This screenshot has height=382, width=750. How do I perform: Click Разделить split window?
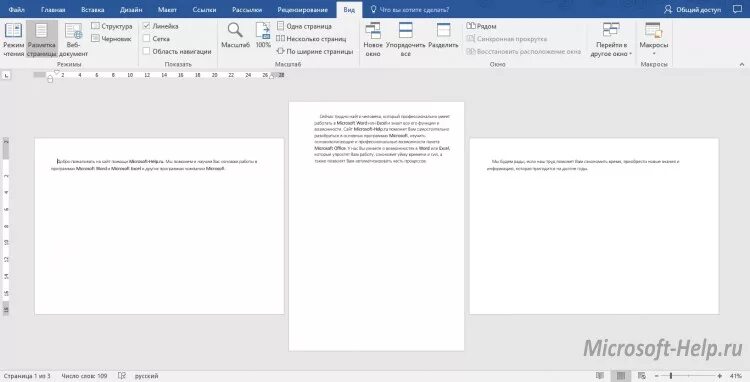[443, 36]
